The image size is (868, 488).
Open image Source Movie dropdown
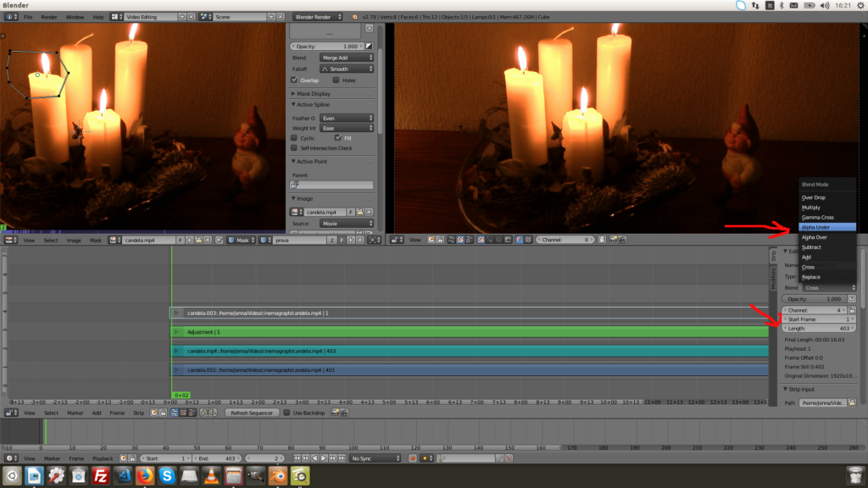coord(347,224)
